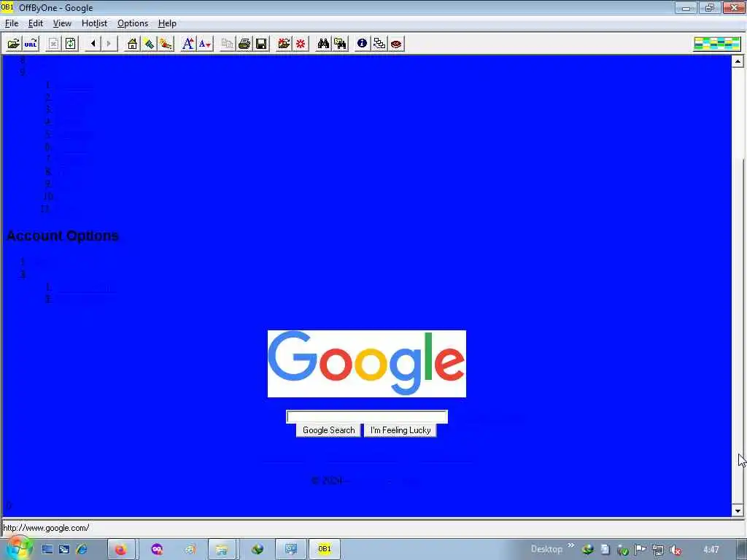This screenshot has width=747, height=560.
Task: Click the Find Next binoculars icon
Action: (x=340, y=44)
